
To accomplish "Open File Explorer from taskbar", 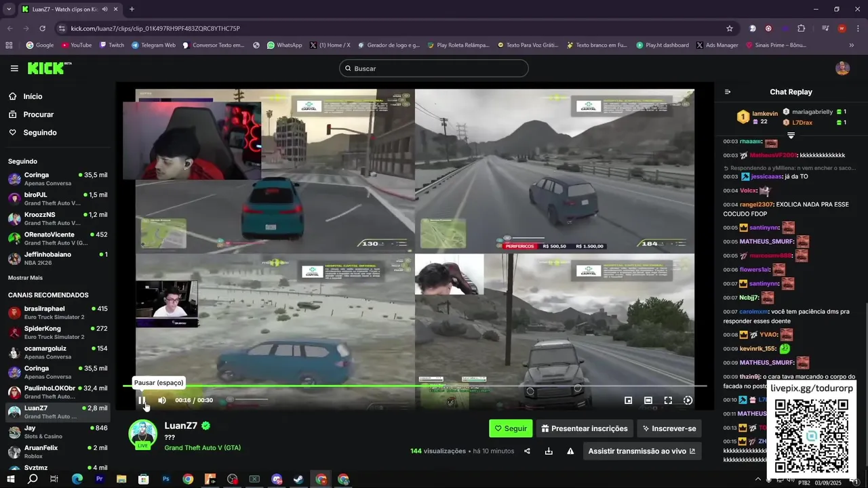I will pos(121,479).
